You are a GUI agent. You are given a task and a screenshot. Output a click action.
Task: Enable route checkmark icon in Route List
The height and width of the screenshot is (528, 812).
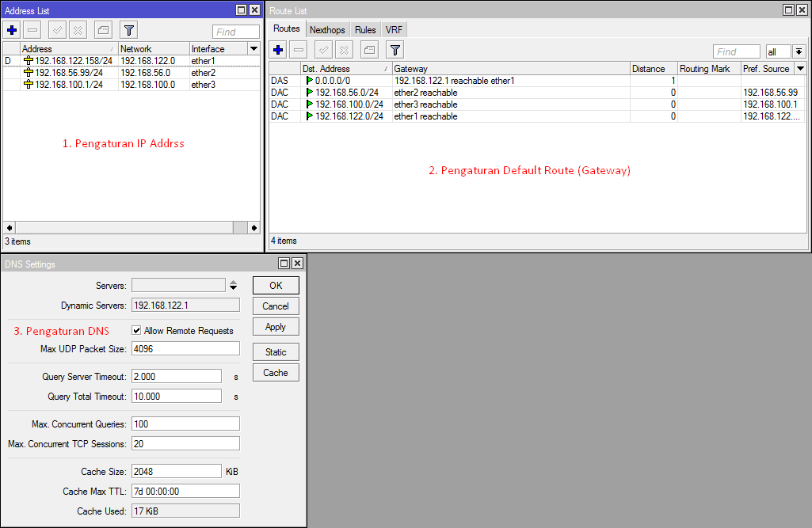point(324,50)
